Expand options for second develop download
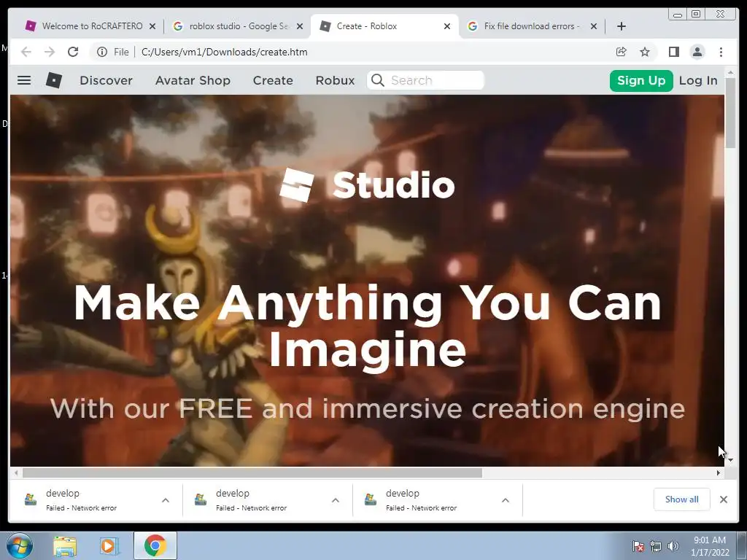Image resolution: width=747 pixels, height=560 pixels. click(x=336, y=500)
